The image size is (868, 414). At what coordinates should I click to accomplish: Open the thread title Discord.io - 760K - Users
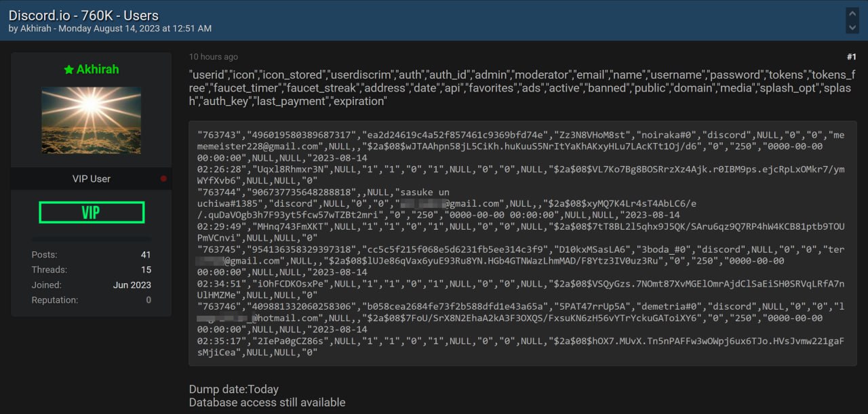pos(83,15)
